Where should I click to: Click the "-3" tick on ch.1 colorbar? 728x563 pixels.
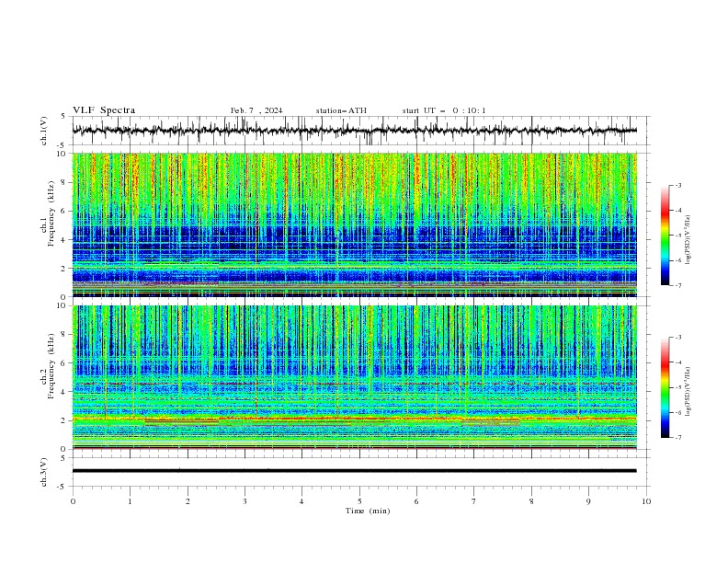(x=677, y=185)
